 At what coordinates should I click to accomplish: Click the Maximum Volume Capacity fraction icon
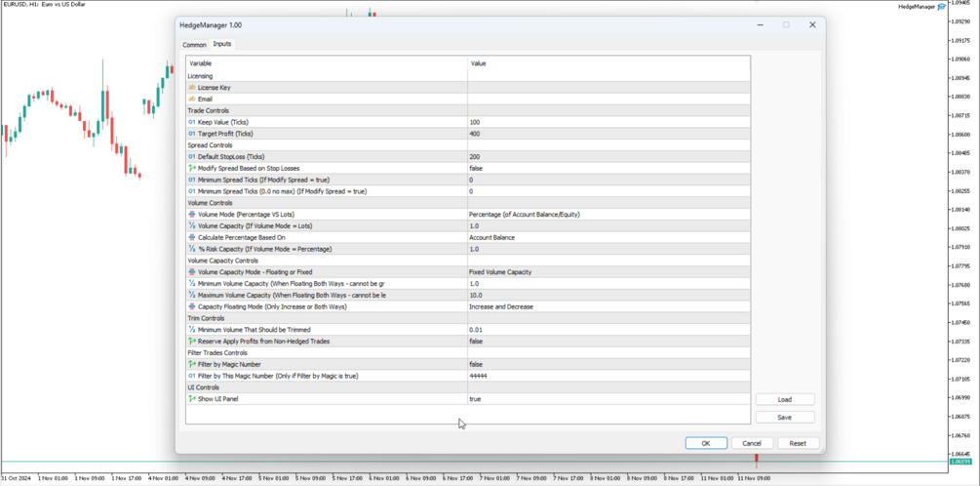[192, 296]
